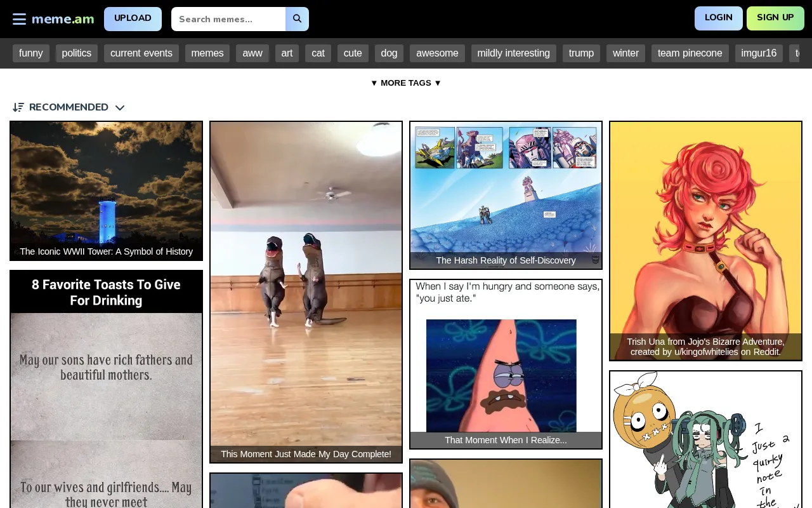Image resolution: width=812 pixels, height=508 pixels.
Task: Click the Trish Una Jojo's Bizarre Adventure caption
Action: 705,347
